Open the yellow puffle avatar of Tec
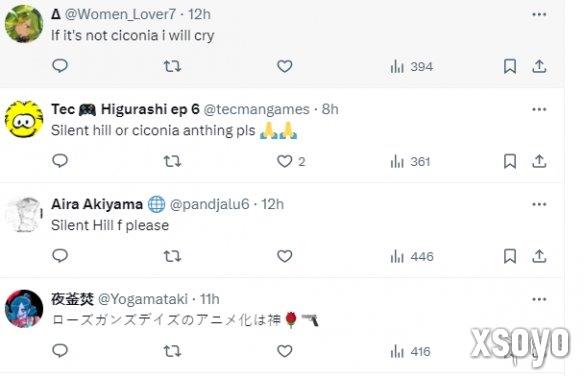Screen dimensions: 584x376 [24, 119]
